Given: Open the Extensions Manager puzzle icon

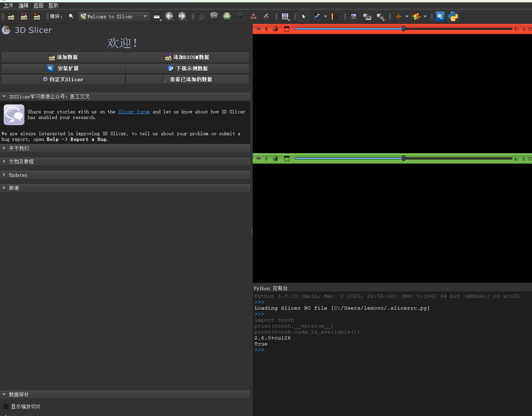Looking at the screenshot, I should [440, 16].
